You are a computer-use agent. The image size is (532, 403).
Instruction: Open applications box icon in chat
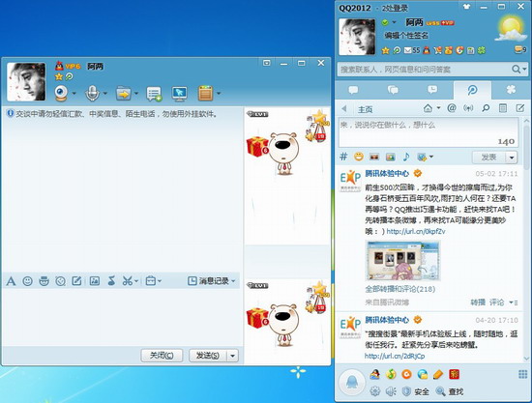click(x=206, y=93)
